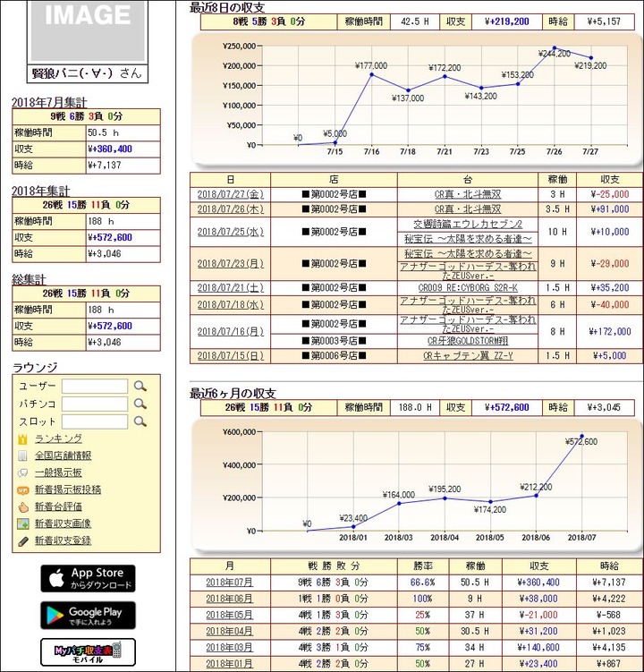Open the 2018/07/21(土) date entry

(231, 287)
